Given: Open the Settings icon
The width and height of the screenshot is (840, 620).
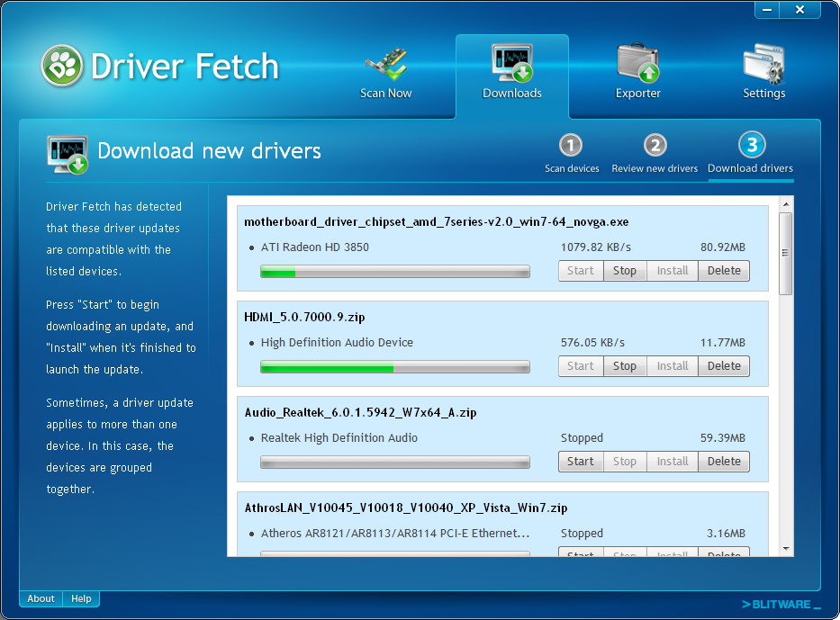Looking at the screenshot, I should pos(763,65).
